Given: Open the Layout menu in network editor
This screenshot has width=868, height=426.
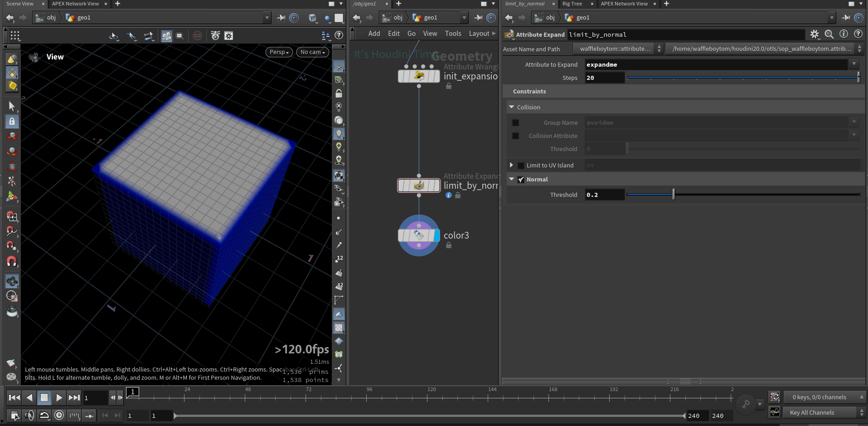Looking at the screenshot, I should click(x=479, y=34).
